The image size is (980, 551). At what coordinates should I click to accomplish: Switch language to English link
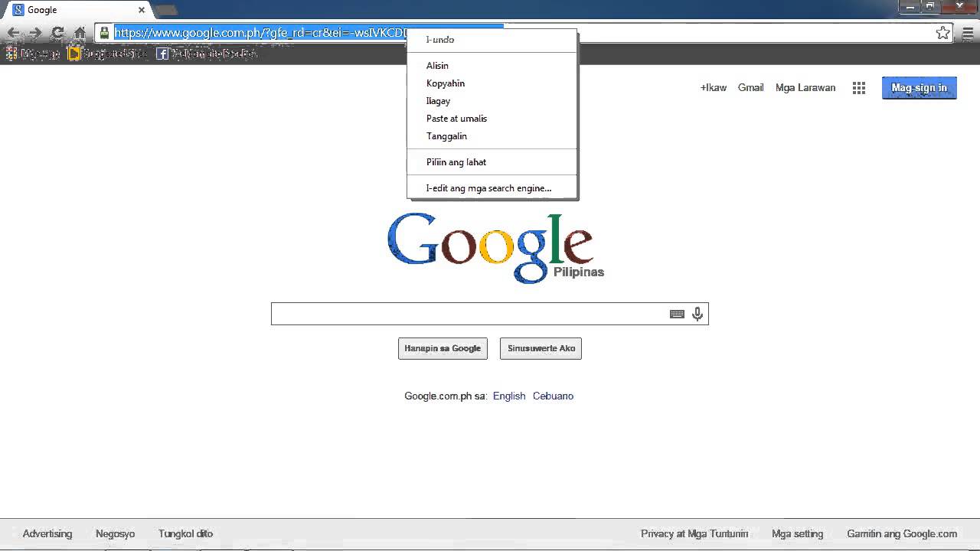(x=509, y=396)
